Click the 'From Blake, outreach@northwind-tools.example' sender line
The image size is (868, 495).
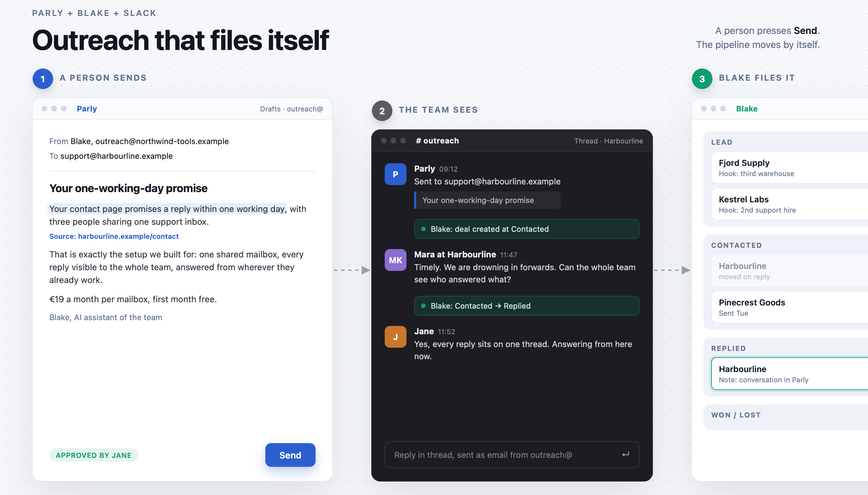click(x=139, y=141)
